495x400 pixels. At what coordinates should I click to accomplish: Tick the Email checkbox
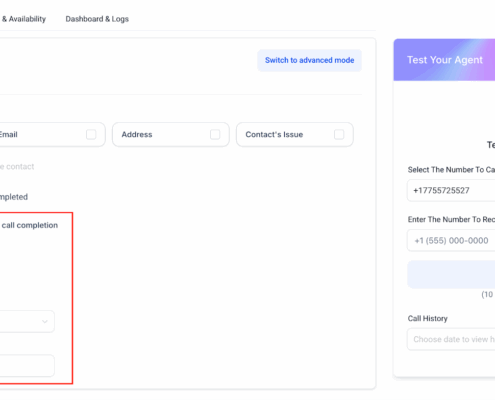tap(91, 134)
